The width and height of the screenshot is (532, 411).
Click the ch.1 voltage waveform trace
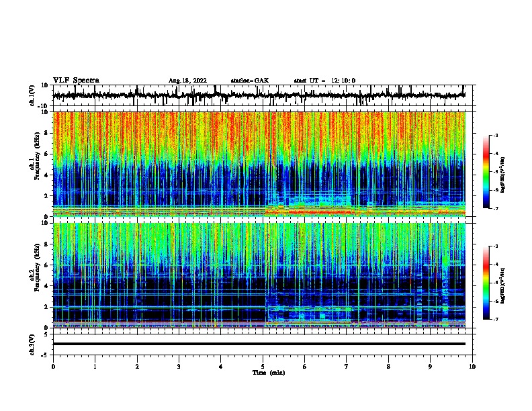pos(259,95)
